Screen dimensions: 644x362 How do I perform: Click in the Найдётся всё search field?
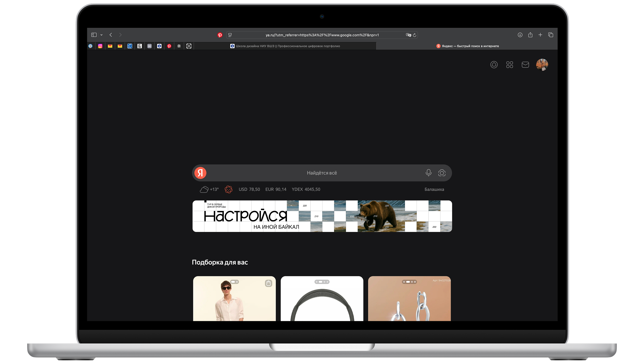[322, 173]
